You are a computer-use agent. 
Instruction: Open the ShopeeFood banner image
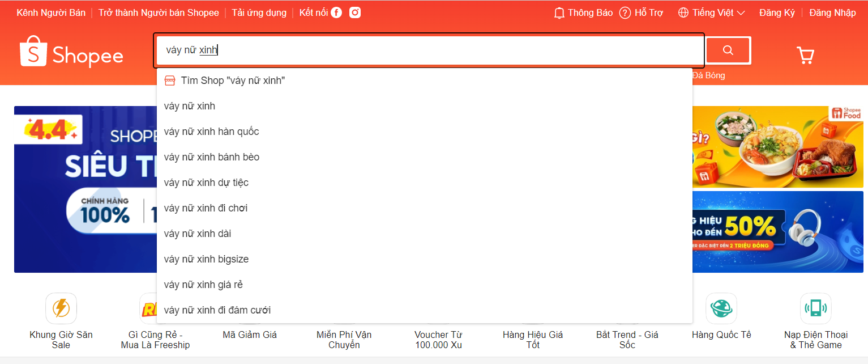coord(778,146)
